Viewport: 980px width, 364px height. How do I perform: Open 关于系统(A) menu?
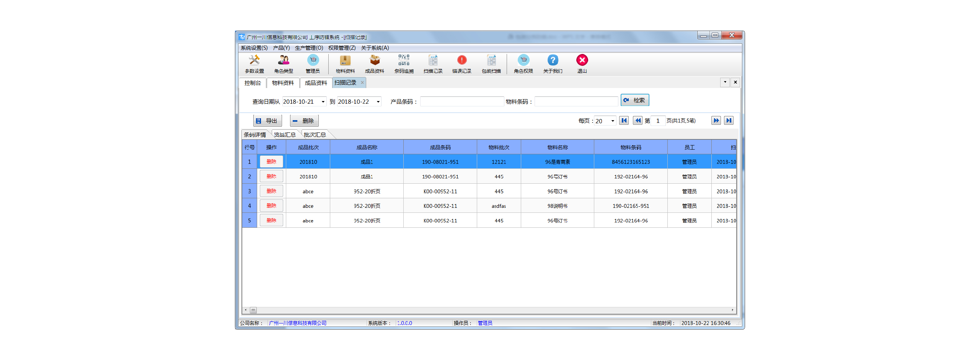tap(375, 48)
